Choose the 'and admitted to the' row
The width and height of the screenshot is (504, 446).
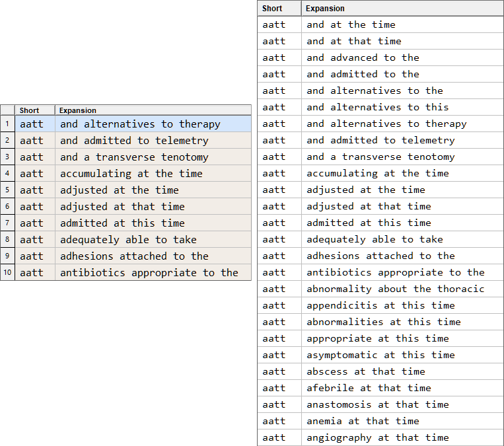[363, 74]
